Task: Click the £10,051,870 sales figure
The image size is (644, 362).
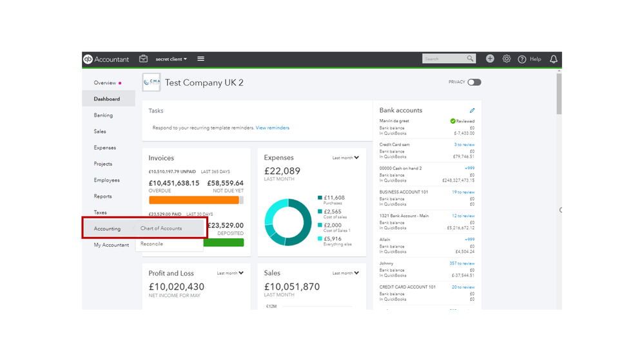Action: click(x=291, y=287)
